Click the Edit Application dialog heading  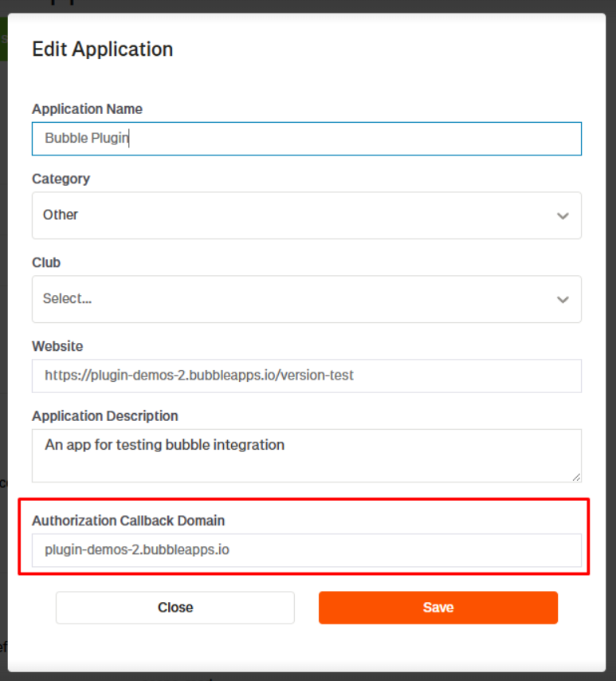(102, 49)
